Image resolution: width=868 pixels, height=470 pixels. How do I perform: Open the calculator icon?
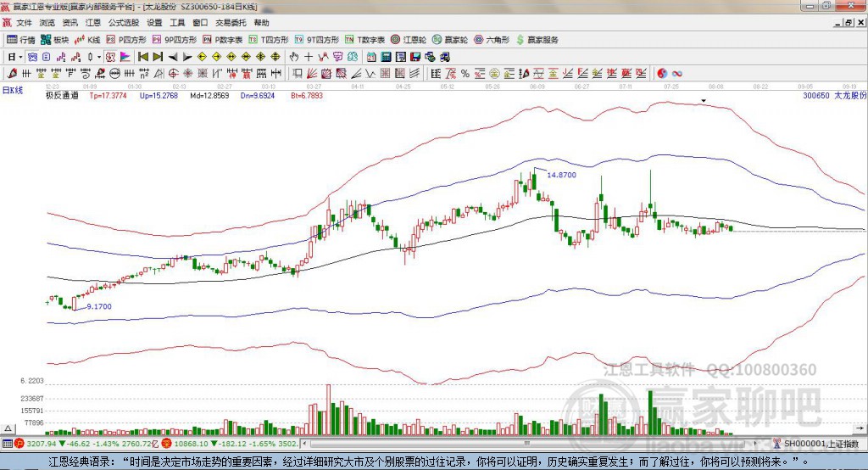pos(386,57)
